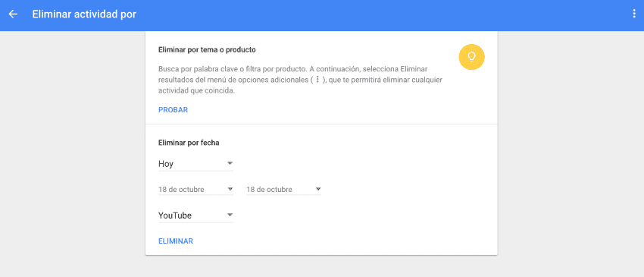Select the Eliminar por tema o producto heading

(207, 50)
